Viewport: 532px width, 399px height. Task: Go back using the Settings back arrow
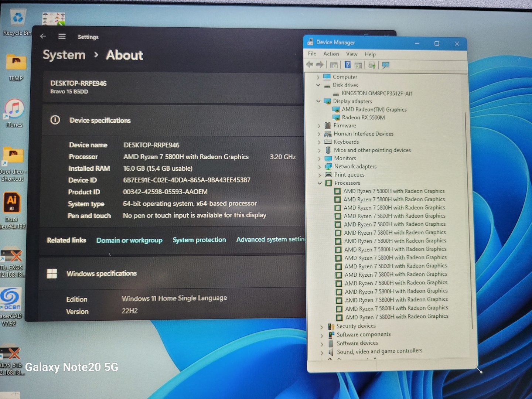pos(43,36)
